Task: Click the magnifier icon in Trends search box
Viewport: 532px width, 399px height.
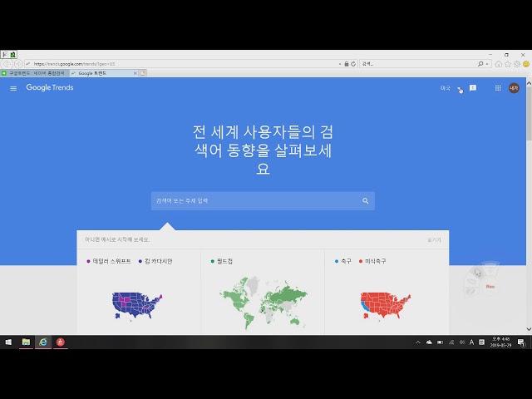Action: (x=366, y=201)
